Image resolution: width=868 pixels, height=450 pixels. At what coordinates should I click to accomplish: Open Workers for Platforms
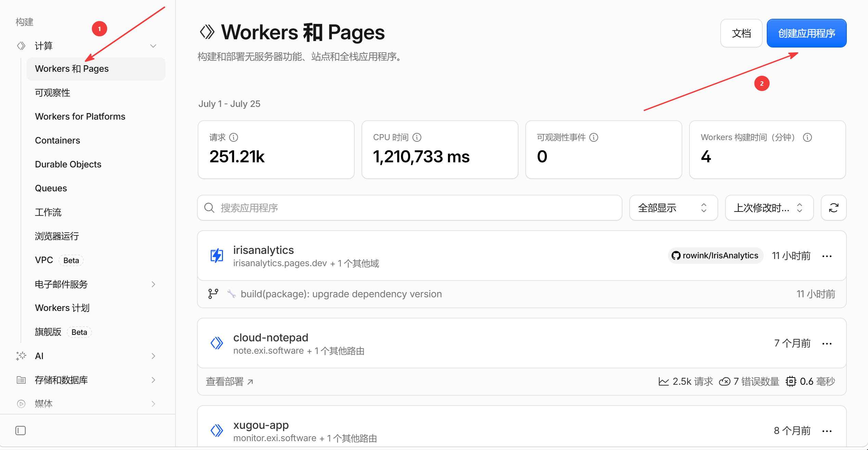coord(80,117)
